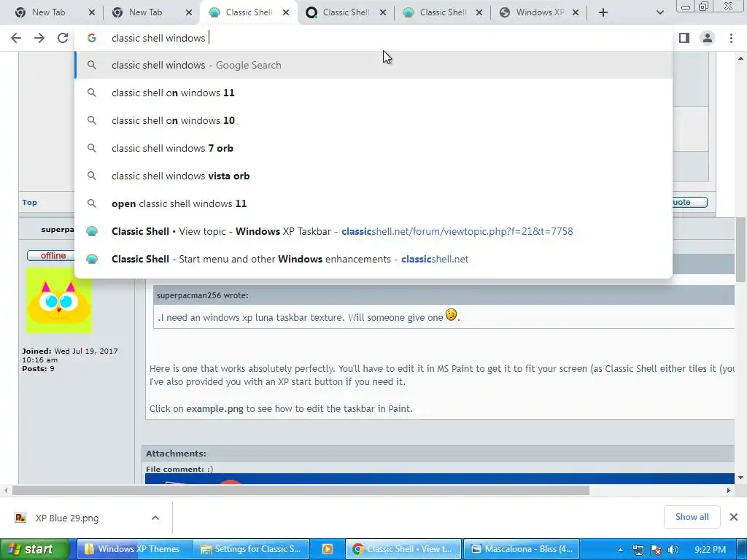The width and height of the screenshot is (747, 560).
Task: Go back with the browser back arrow
Action: pyautogui.click(x=16, y=38)
